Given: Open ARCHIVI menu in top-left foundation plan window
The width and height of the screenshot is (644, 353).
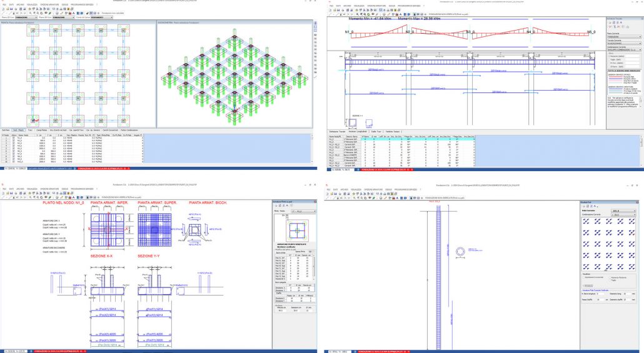Looking at the screenshot, I should tap(21, 4).
